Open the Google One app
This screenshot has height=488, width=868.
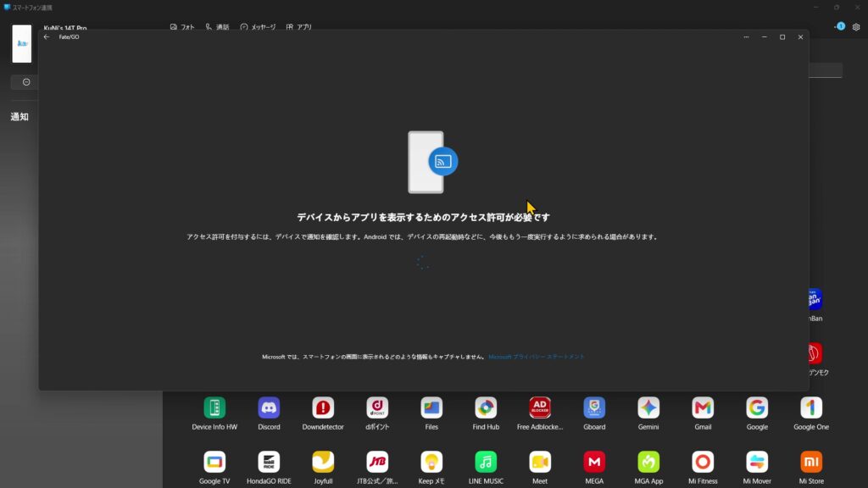811,408
